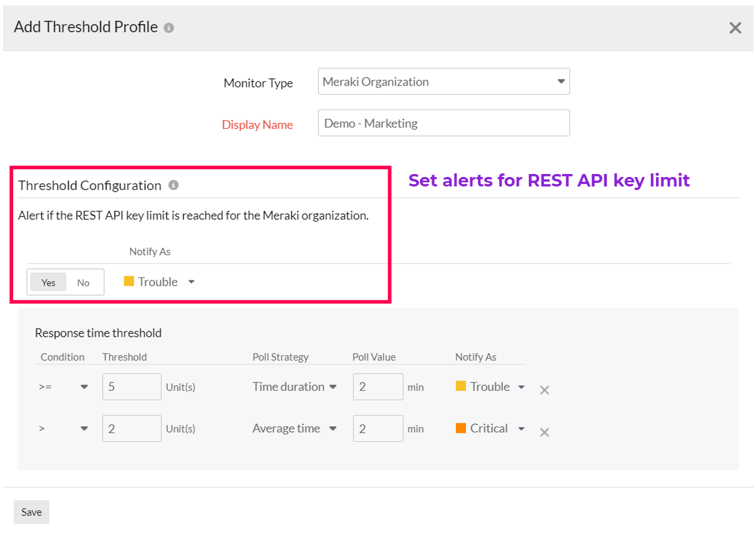
Task: Click the Display Name text field
Action: [x=443, y=123]
